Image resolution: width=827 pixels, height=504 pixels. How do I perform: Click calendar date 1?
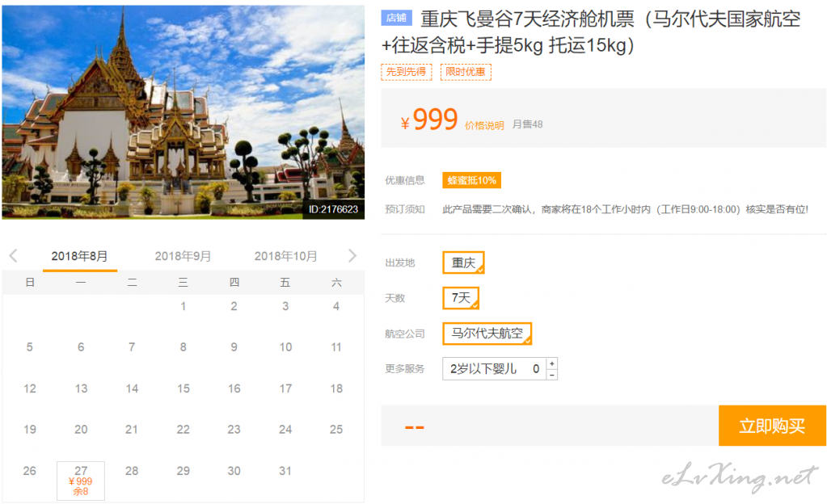pos(183,306)
